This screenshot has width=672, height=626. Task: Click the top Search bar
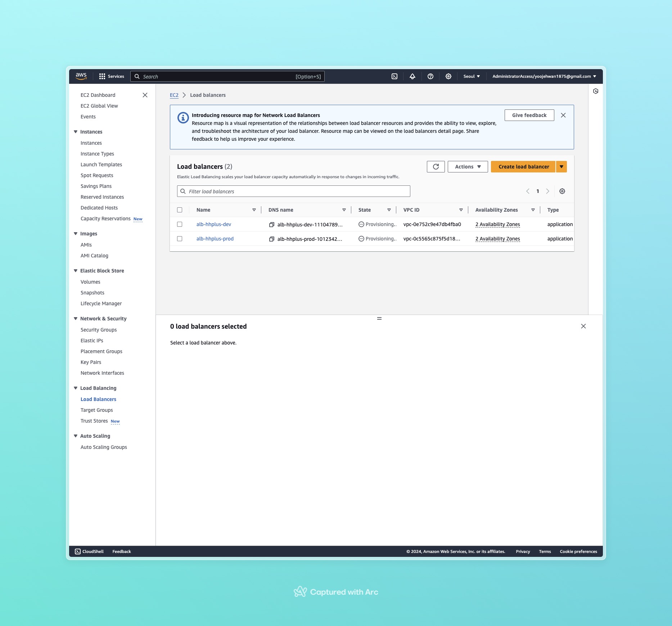coord(227,76)
